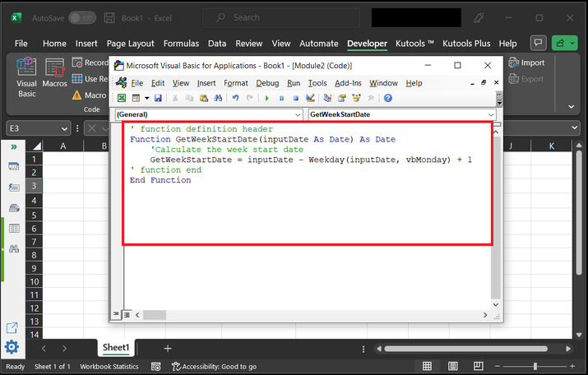
Task: Click the blue Help question mark icon
Action: (388, 98)
